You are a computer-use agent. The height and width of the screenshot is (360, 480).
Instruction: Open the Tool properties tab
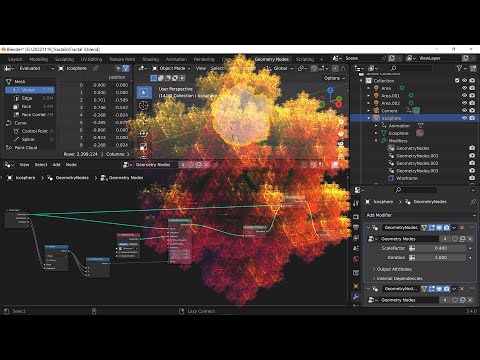click(356, 203)
